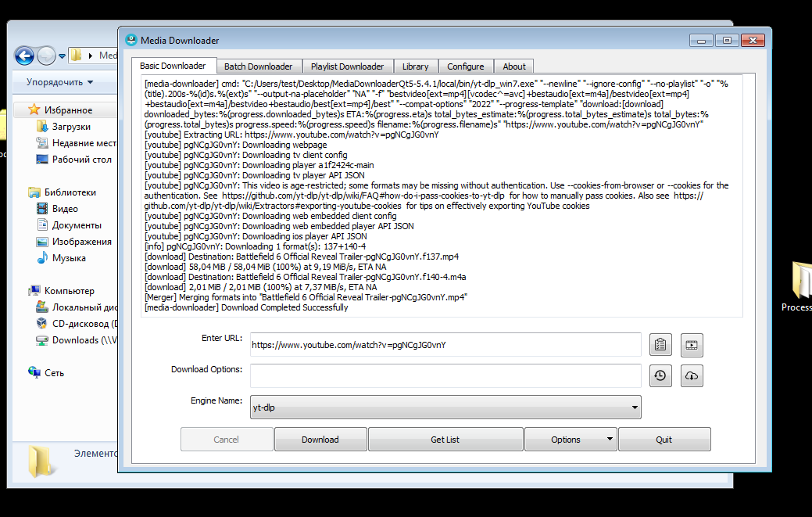Viewport: 812px width, 517px height.
Task: Click the cloud download icon button
Action: click(692, 375)
